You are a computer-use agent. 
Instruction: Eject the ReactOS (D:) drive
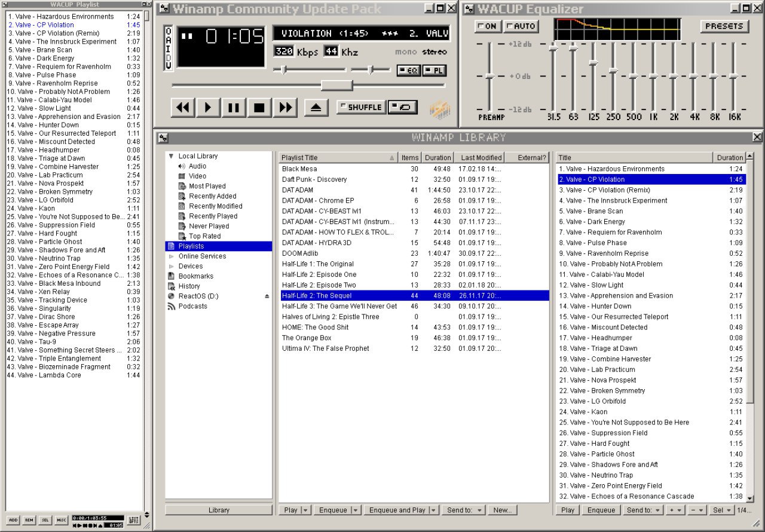267,296
